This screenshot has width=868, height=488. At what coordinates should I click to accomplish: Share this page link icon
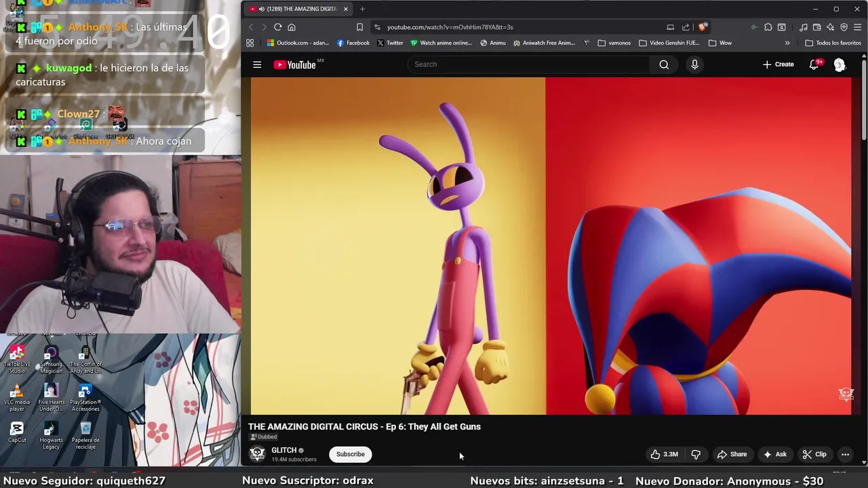(x=686, y=27)
